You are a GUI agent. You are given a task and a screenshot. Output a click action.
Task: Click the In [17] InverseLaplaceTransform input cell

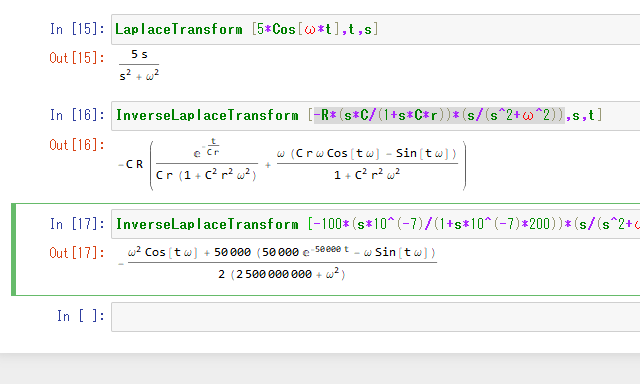376,224
